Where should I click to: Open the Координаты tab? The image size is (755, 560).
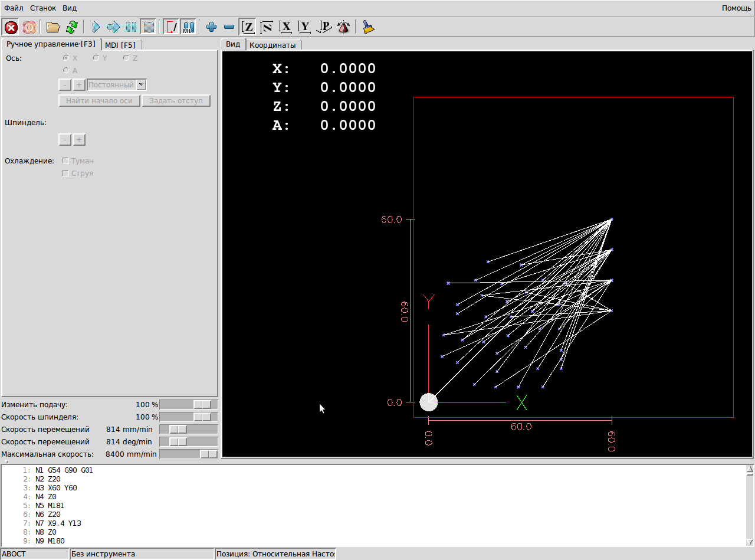tap(273, 45)
